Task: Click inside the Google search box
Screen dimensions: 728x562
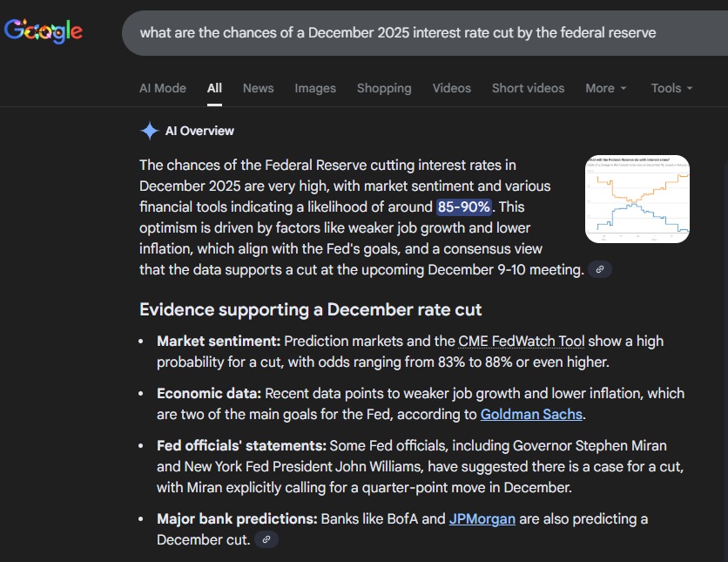Action: 418,33
